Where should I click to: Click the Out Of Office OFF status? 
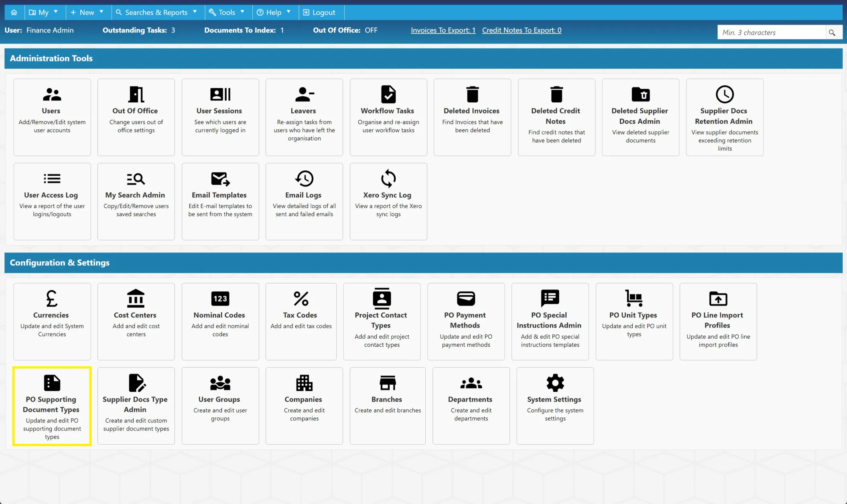[x=371, y=30]
